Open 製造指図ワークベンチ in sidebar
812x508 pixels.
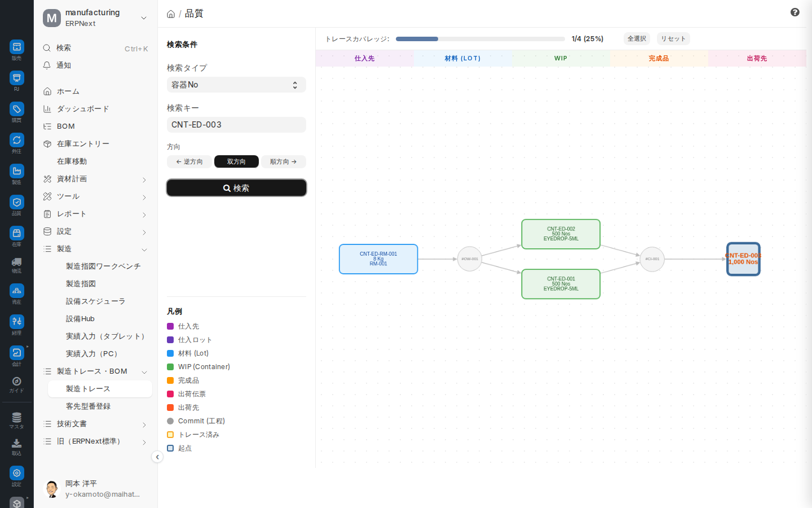(x=103, y=266)
